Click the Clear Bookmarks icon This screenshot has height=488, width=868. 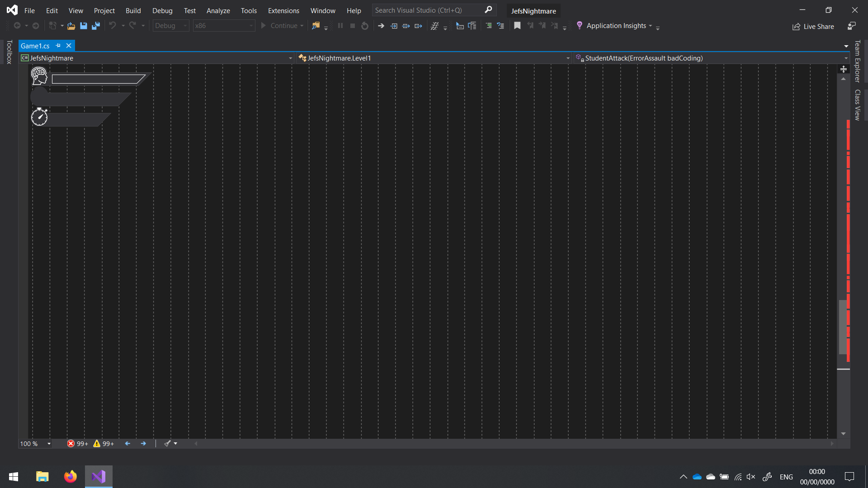click(x=555, y=26)
